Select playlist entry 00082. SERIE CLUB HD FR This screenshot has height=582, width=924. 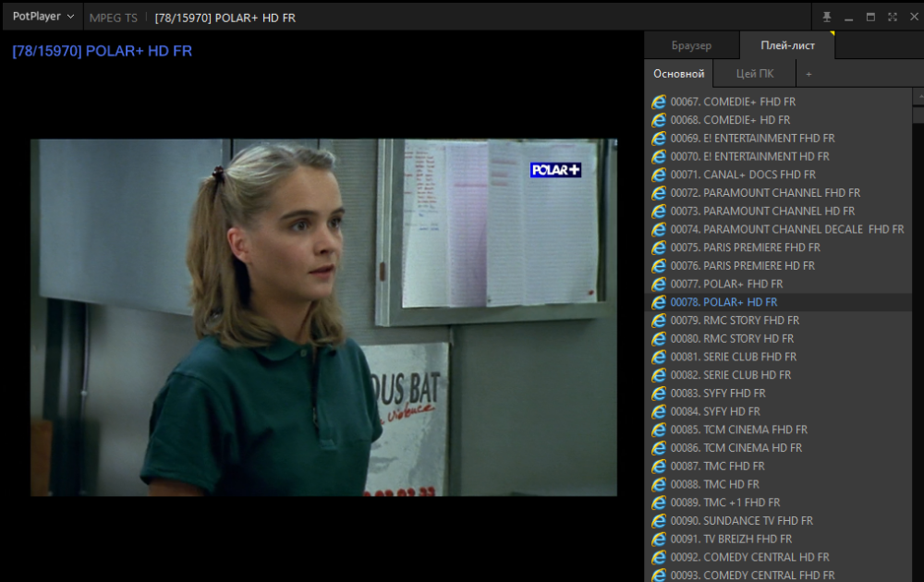point(778,375)
